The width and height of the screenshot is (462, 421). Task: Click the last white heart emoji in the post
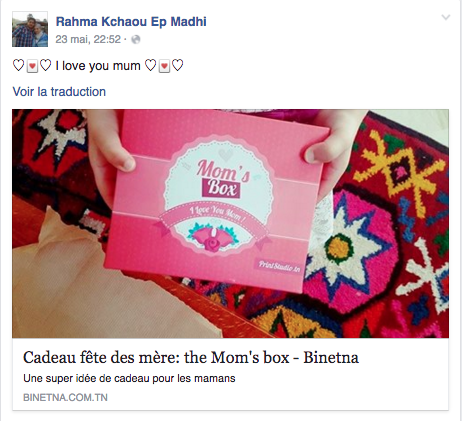pos(177,65)
